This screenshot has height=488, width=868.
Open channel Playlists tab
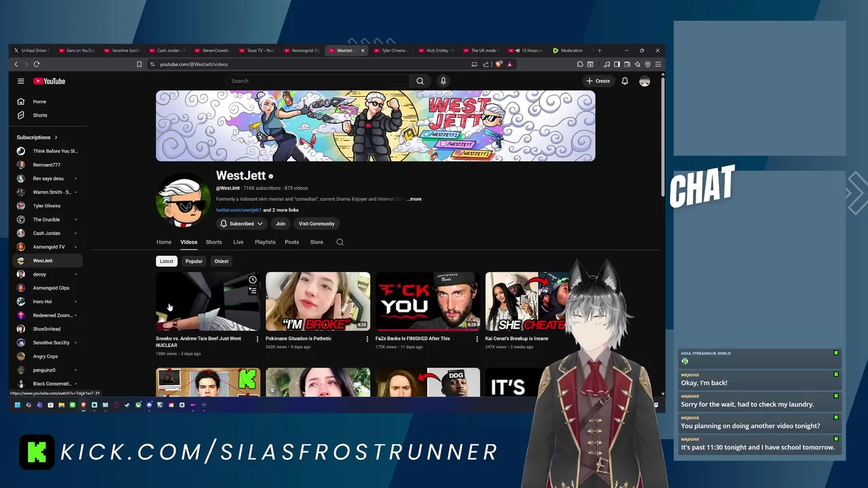point(265,242)
